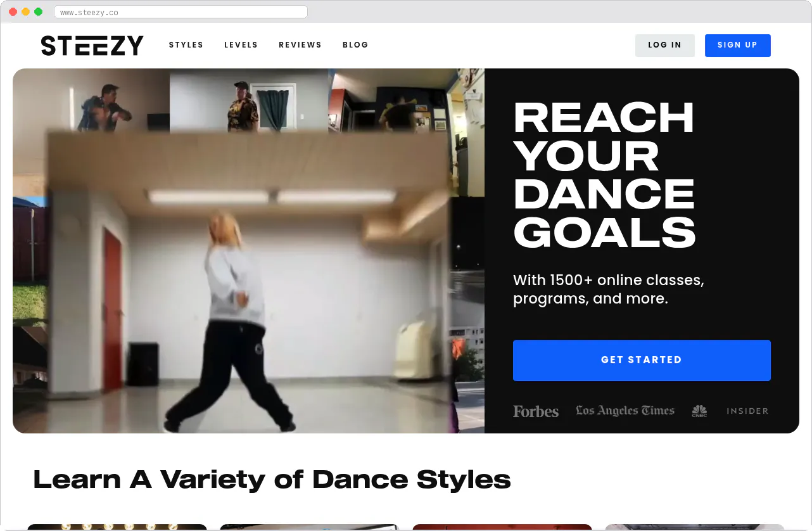Click the Learn A Variety of Dance Styles heading
Viewport: 812px width, 531px height.
coord(272,480)
